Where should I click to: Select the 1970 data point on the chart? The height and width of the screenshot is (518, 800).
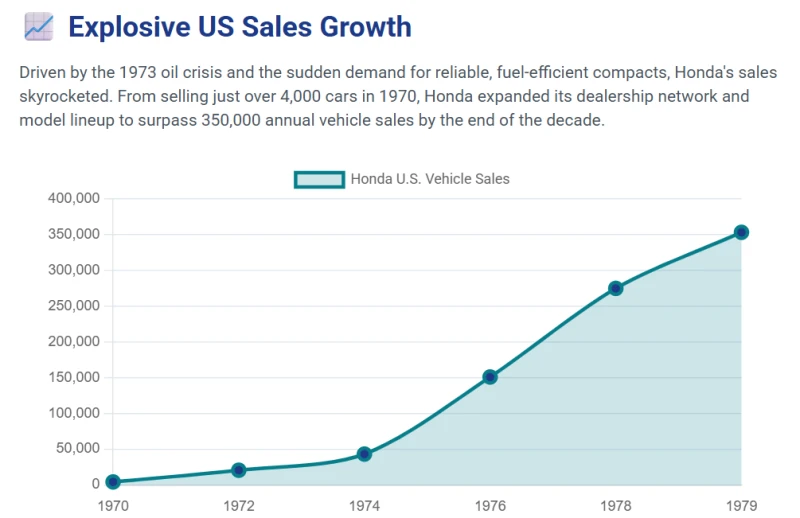(113, 482)
